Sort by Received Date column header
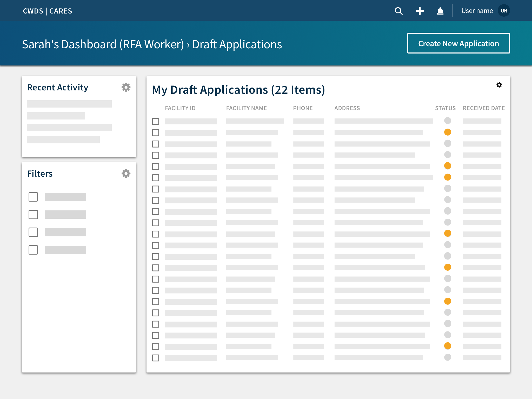This screenshot has width=532, height=399. [x=483, y=108]
